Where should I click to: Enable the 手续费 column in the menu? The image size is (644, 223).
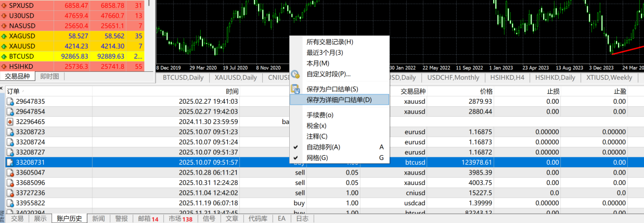319,115
